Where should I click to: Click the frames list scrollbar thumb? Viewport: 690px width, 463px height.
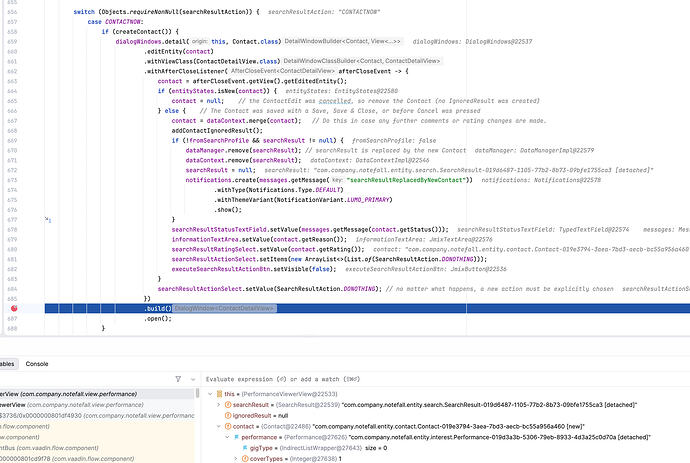coord(197,393)
